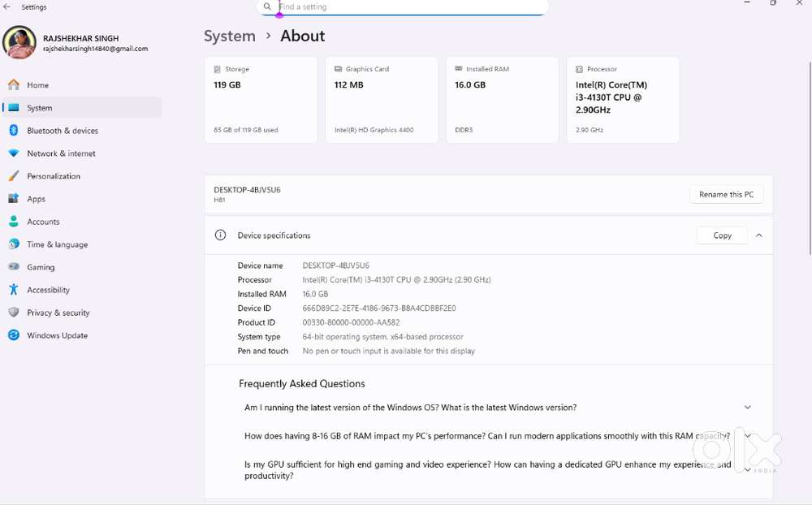Open the Apps icon in sidebar
This screenshot has width=812, height=505.
pyautogui.click(x=13, y=199)
